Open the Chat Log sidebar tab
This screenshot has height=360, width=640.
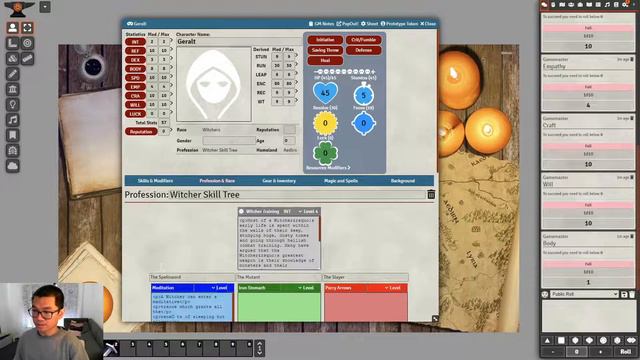click(x=544, y=4)
